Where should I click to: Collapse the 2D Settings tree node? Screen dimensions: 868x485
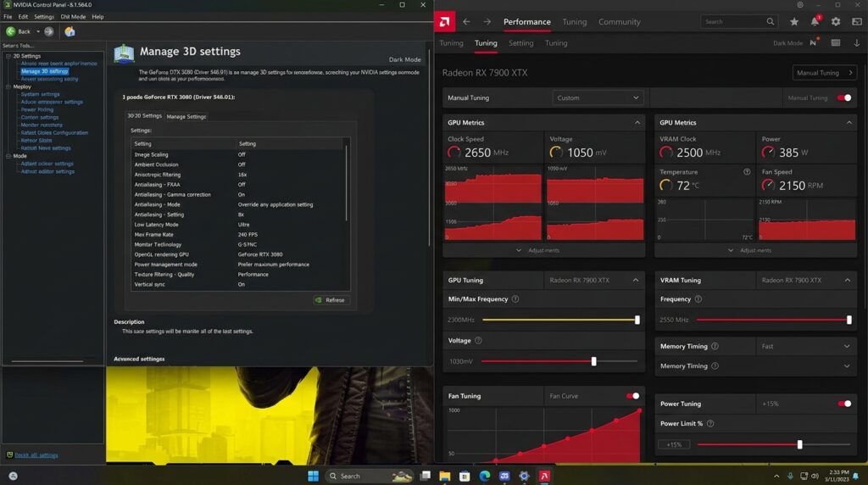8,56
